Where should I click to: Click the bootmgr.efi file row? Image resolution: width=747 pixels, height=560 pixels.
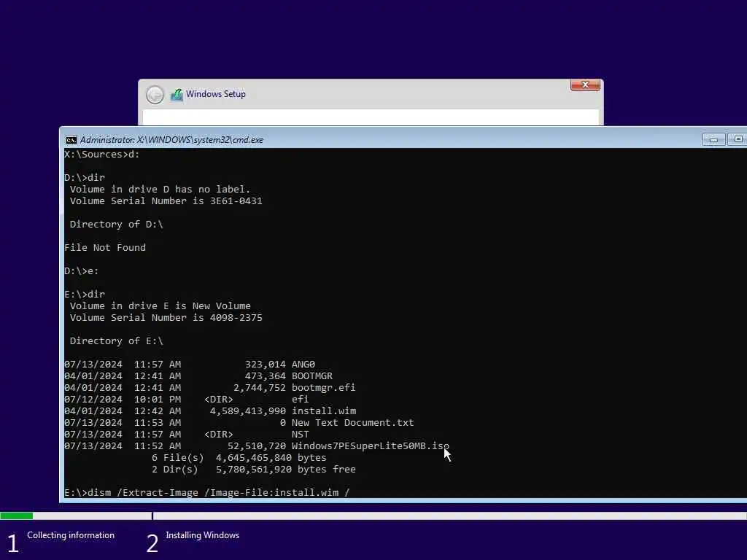coord(209,388)
